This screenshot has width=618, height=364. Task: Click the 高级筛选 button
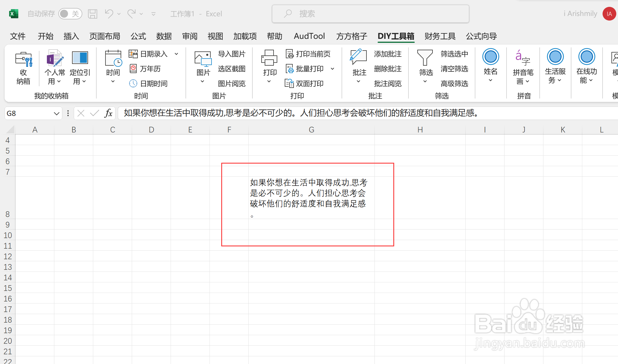[x=454, y=83]
